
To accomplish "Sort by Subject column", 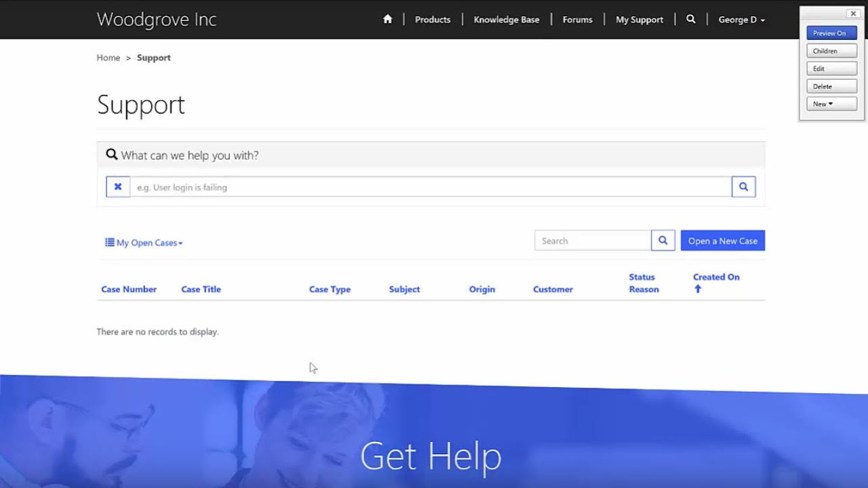I will tap(405, 289).
